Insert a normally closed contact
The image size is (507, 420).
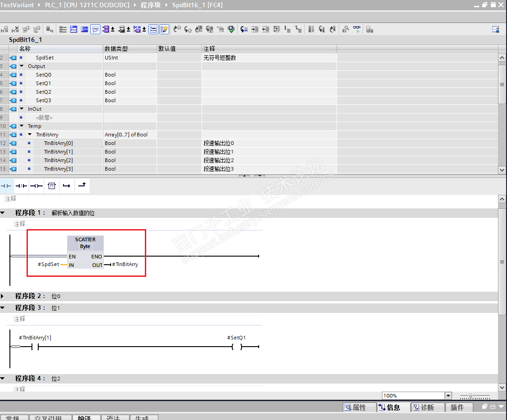(x=21, y=186)
